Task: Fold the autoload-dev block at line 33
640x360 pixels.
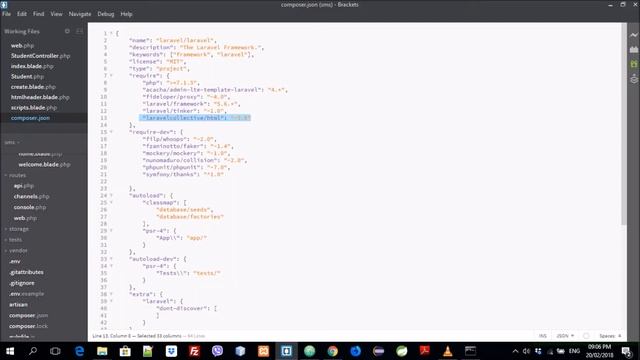Action: [x=111, y=259]
